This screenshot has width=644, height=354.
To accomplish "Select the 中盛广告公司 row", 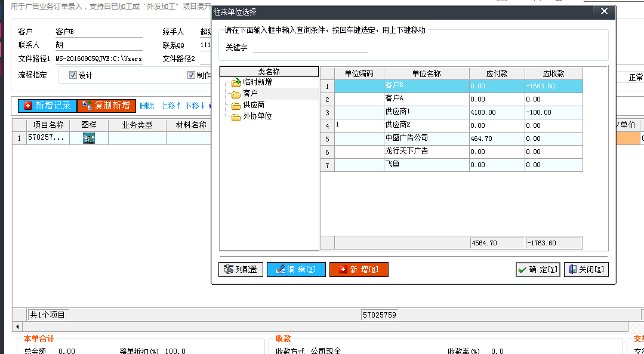I will tap(426, 138).
